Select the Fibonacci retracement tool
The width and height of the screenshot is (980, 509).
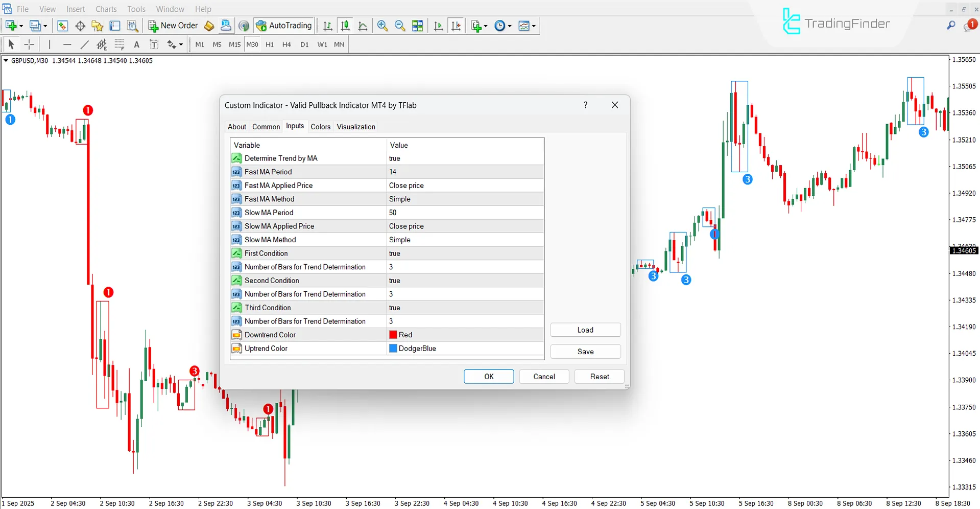tap(118, 44)
